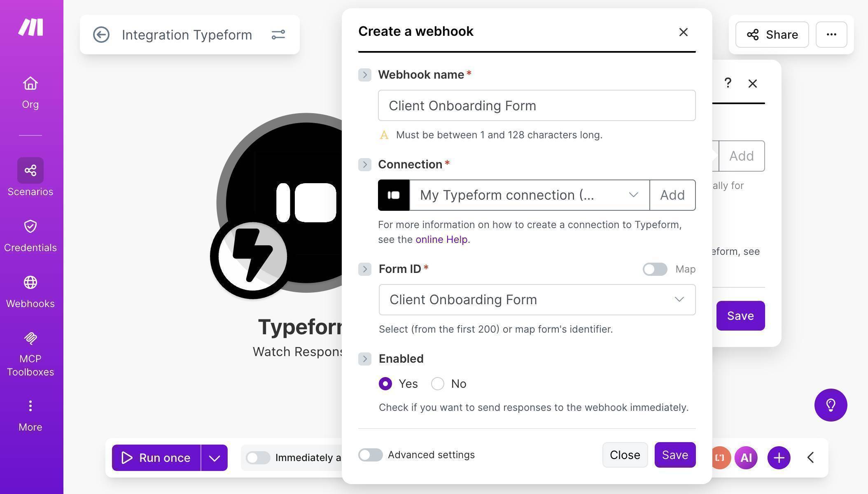The image size is (868, 494).
Task: Switch on Advanced settings
Action: pos(370,455)
